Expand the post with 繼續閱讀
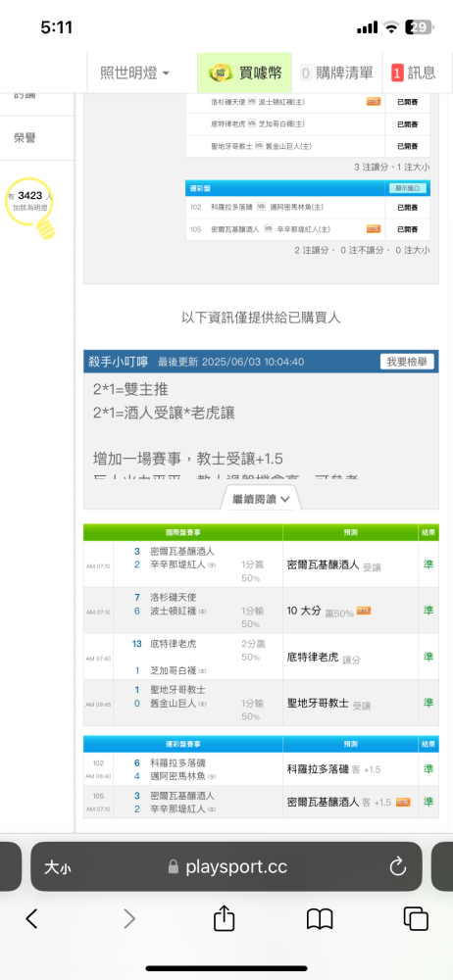The height and width of the screenshot is (980, 453). tap(261, 499)
